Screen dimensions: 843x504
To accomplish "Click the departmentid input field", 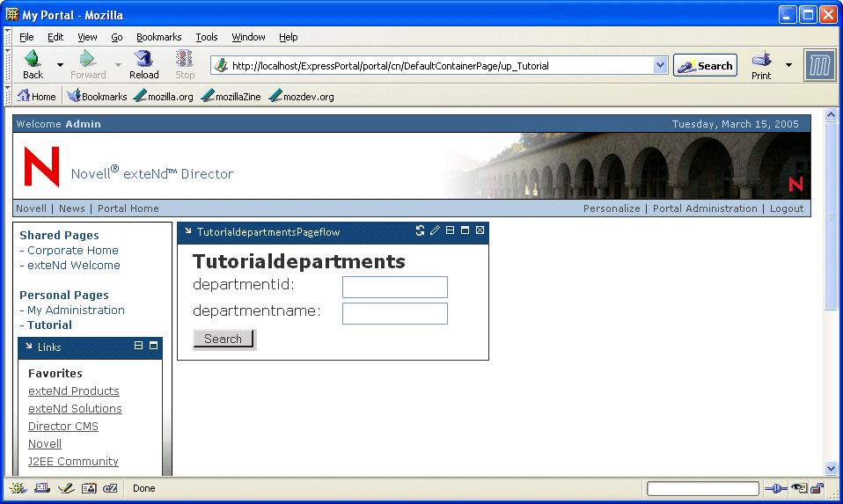I will click(x=394, y=287).
